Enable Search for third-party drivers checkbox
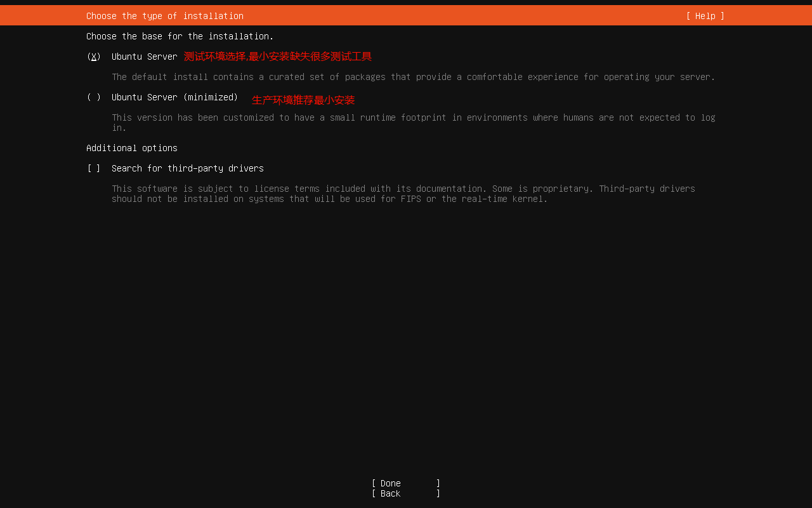The width and height of the screenshot is (812, 508). [94, 168]
